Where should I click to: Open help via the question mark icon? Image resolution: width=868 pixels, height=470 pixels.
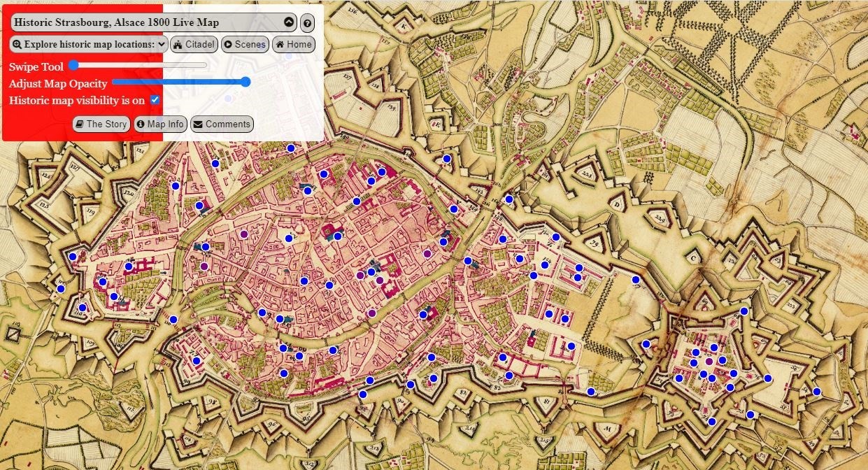[x=307, y=23]
